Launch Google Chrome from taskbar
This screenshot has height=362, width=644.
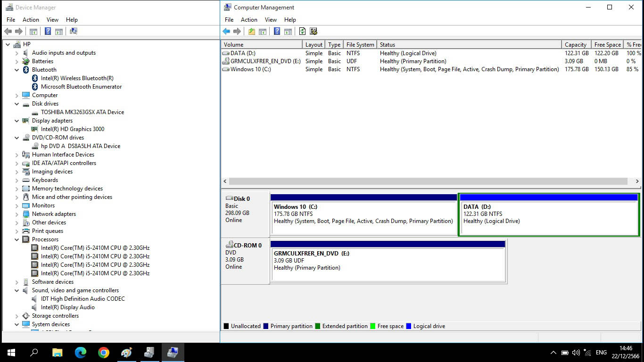(104, 353)
